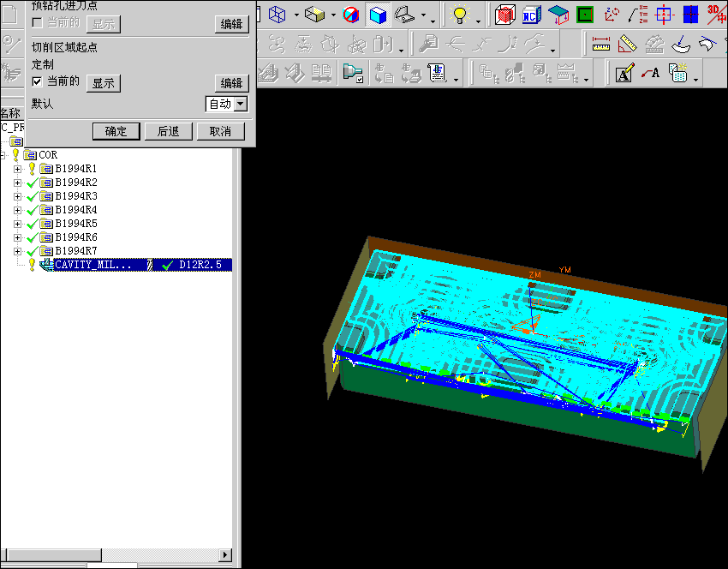Image resolution: width=728 pixels, height=569 pixels.
Task: Select the yellow ruler measure distance icon
Action: pyautogui.click(x=602, y=43)
